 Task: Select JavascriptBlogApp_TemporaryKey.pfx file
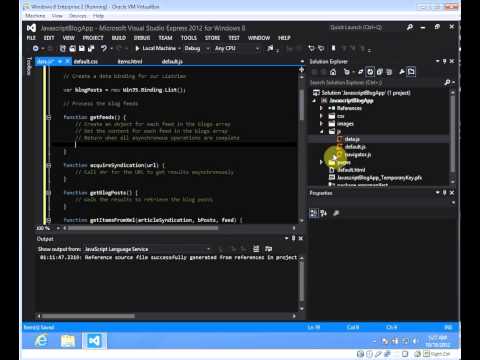[379, 178]
